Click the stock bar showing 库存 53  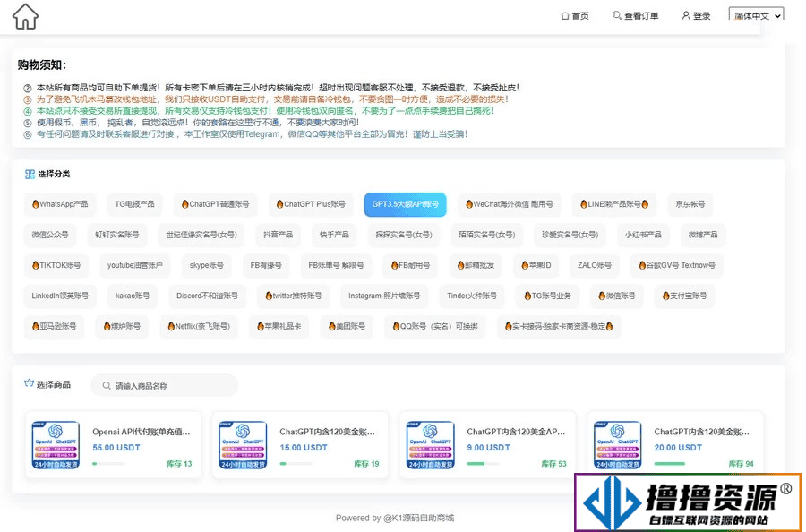click(x=483, y=464)
